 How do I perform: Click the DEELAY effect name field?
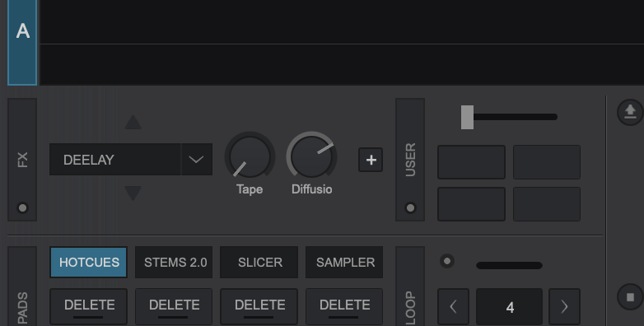pyautogui.click(x=115, y=160)
